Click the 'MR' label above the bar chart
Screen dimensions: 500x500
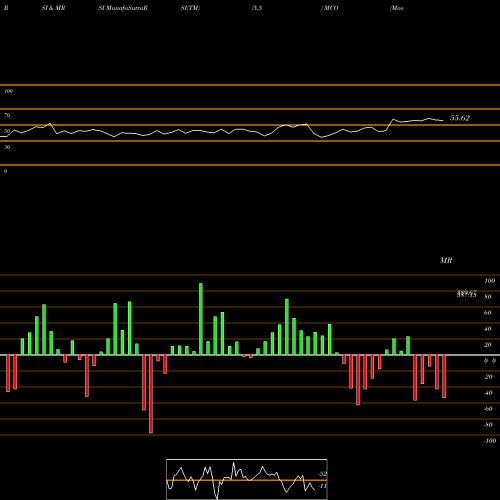pyautogui.click(x=446, y=260)
